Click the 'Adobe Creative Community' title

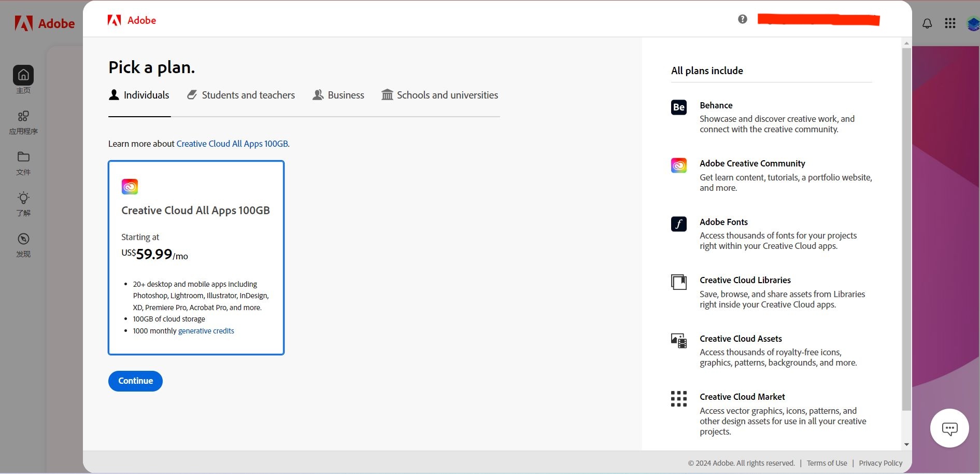click(x=752, y=163)
